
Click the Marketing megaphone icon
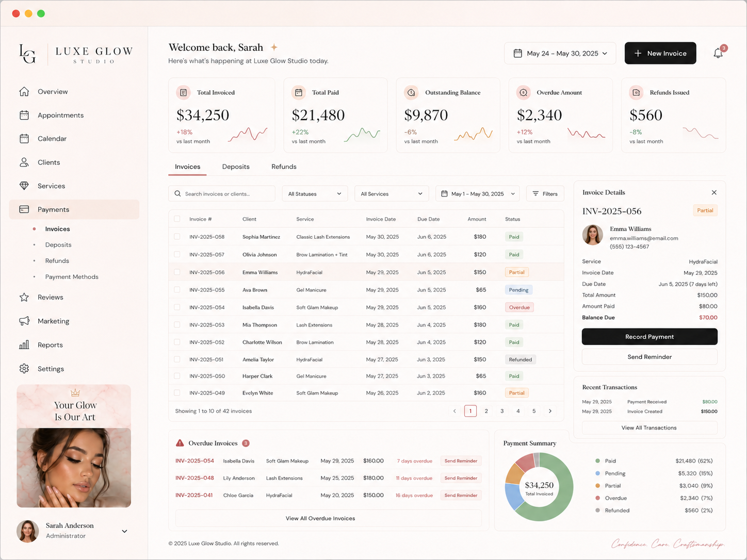pos(24,321)
